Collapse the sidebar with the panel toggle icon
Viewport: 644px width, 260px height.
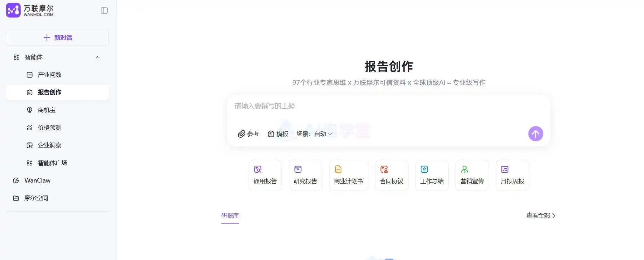click(x=104, y=11)
